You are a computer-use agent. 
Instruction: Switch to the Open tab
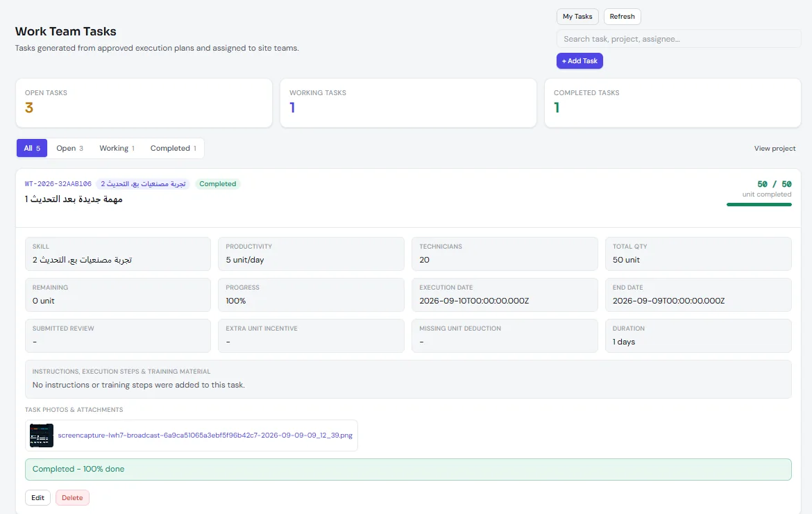pos(69,148)
